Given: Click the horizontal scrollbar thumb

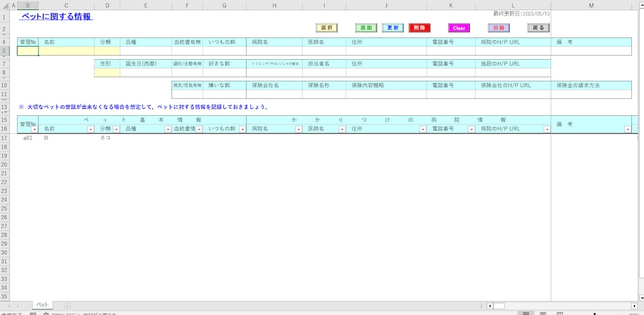Looking at the screenshot, I should click(499, 306).
